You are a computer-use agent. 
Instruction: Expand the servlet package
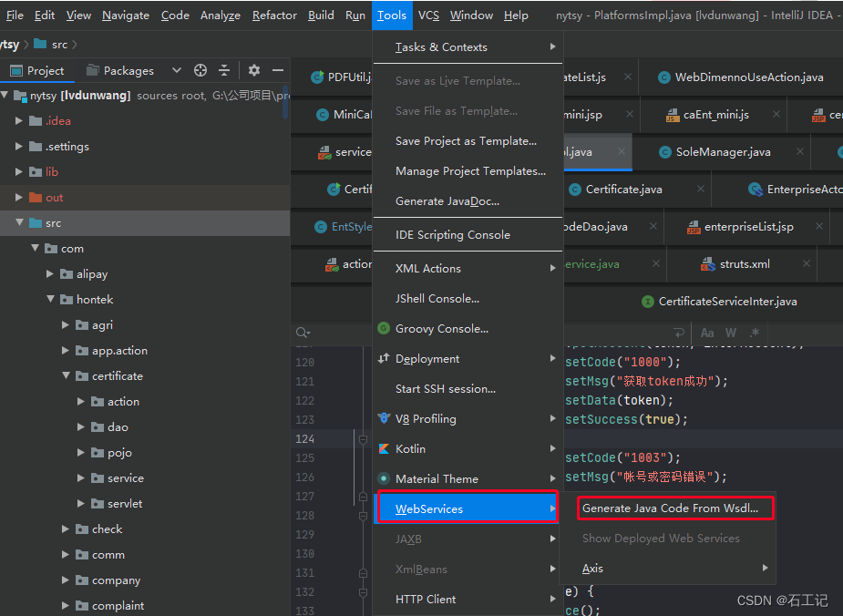(80, 503)
